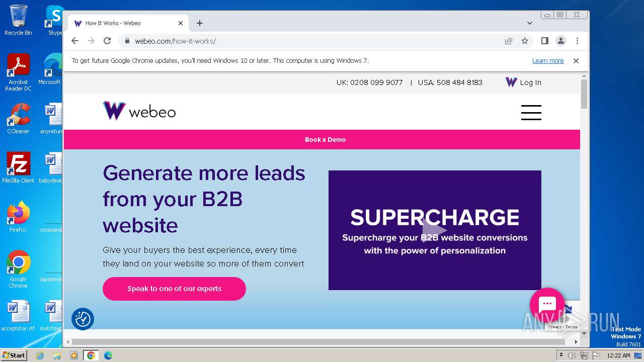Click the taskbar clock showing 12:22 AM
This screenshot has width=644, height=362.
point(618,355)
